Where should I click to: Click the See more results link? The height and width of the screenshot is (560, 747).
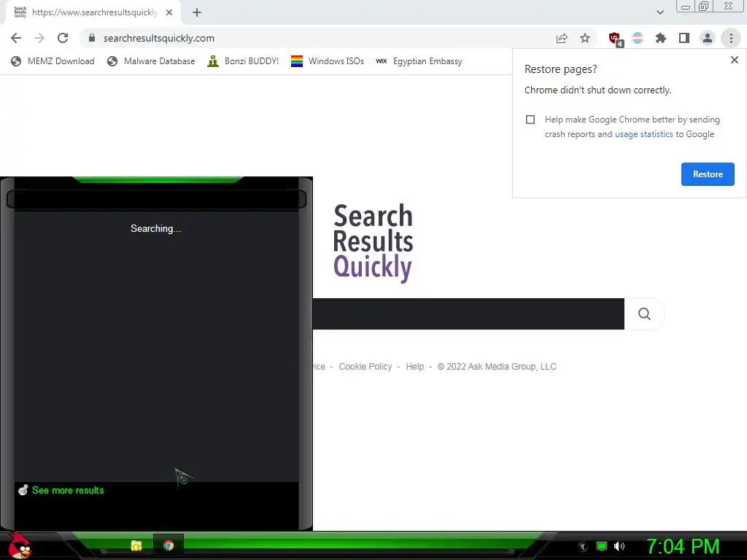[x=68, y=491]
